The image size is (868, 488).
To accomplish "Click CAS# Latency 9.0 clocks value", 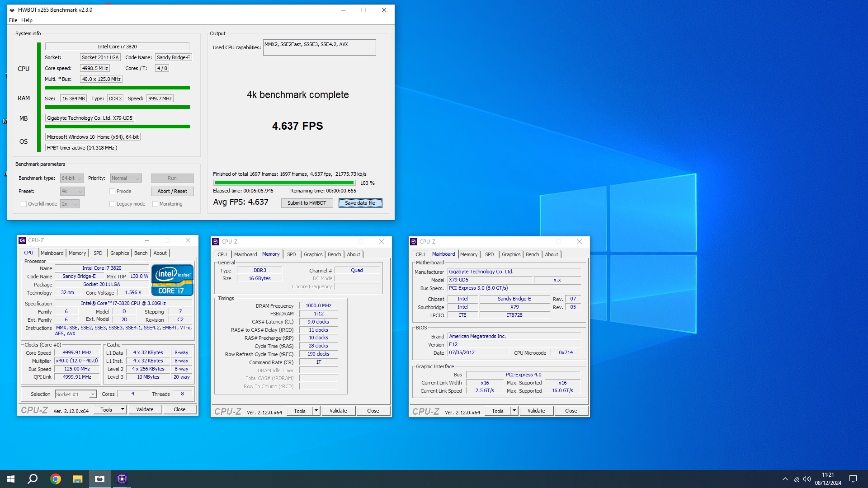I will [x=318, y=322].
